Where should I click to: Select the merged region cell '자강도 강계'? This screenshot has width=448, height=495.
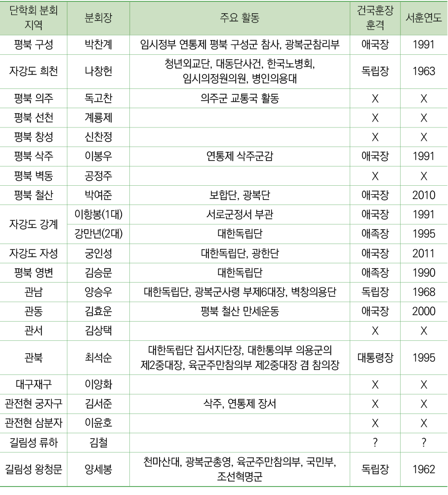coord(34,224)
